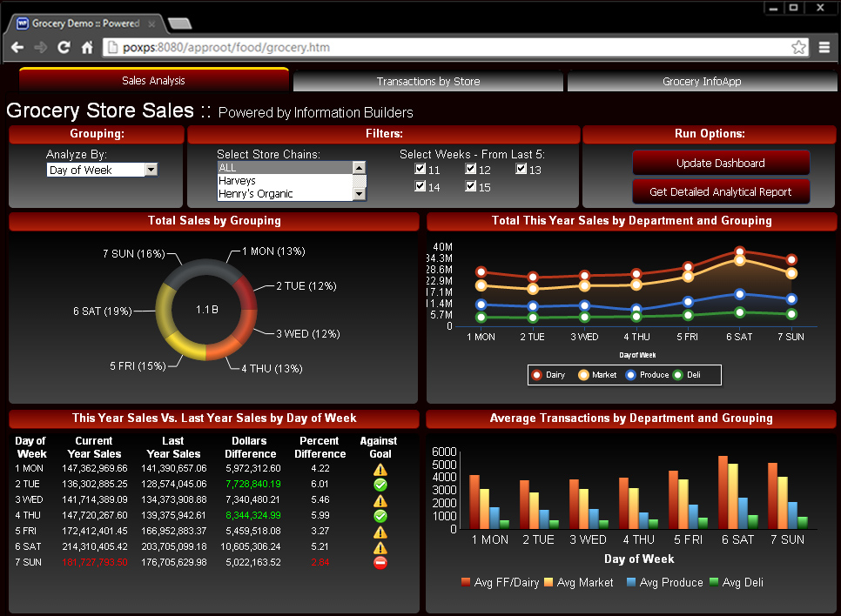Reload the page with refresh icon
841x616 pixels.
pos(64,47)
